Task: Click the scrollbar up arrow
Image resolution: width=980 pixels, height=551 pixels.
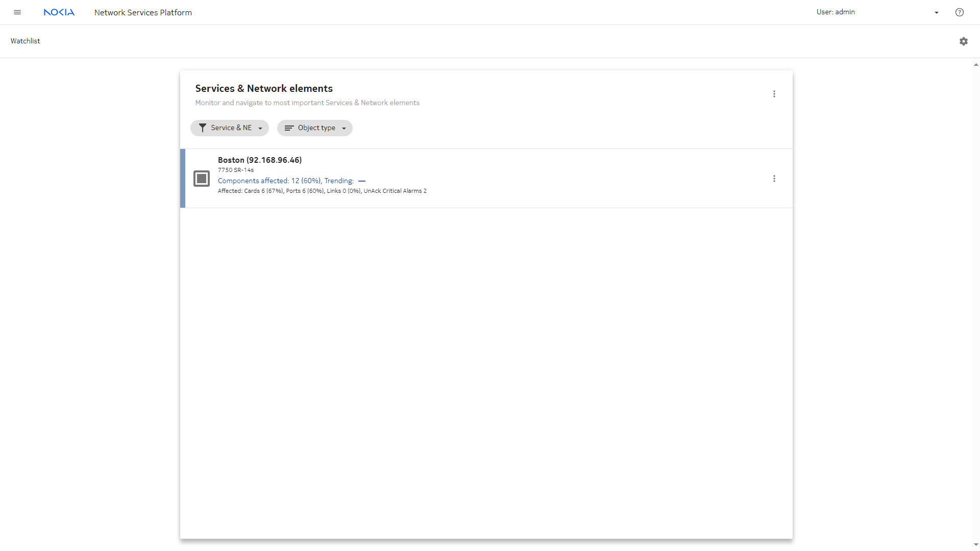Action: (x=976, y=65)
